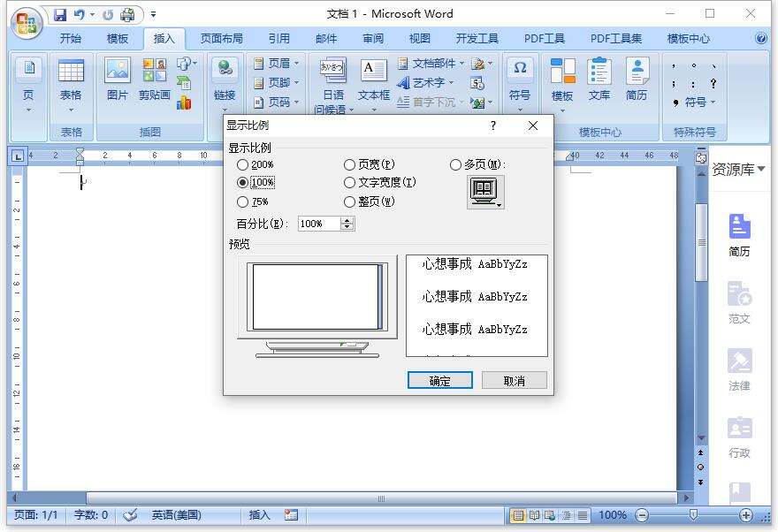Select the 100% zoom radio option
778x532 pixels.
tap(256, 182)
